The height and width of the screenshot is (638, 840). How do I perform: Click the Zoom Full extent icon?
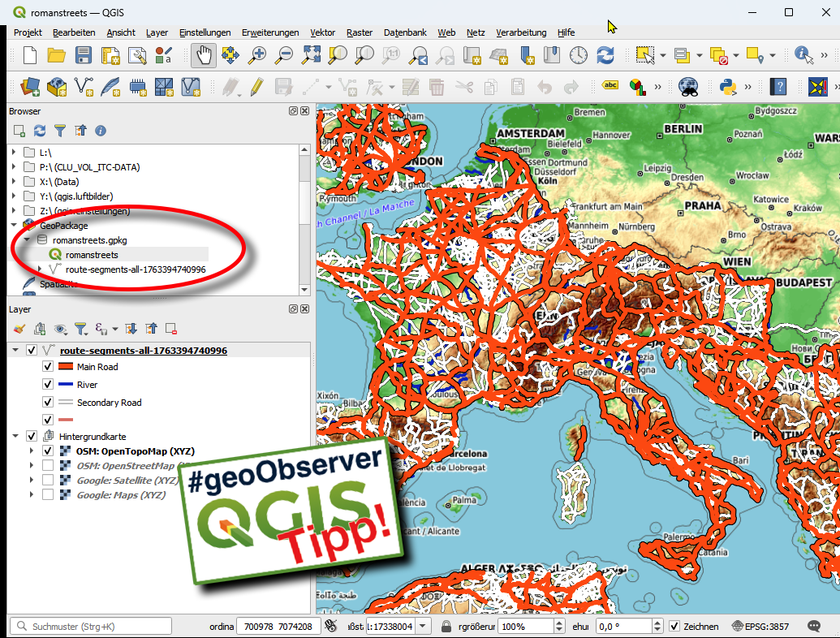(x=311, y=55)
